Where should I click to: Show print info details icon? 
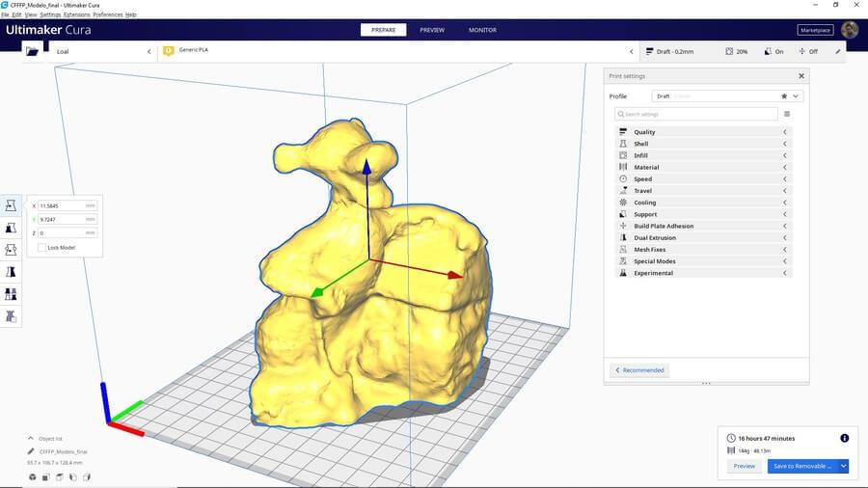[844, 438]
